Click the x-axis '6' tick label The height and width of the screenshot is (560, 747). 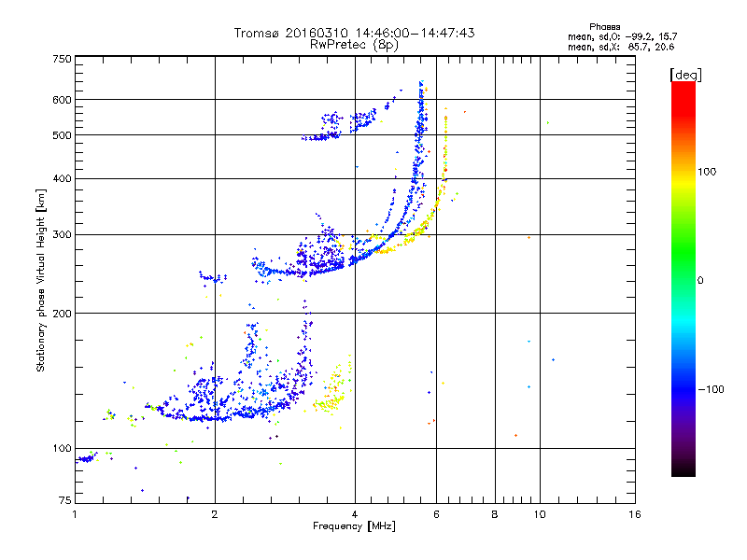click(436, 514)
